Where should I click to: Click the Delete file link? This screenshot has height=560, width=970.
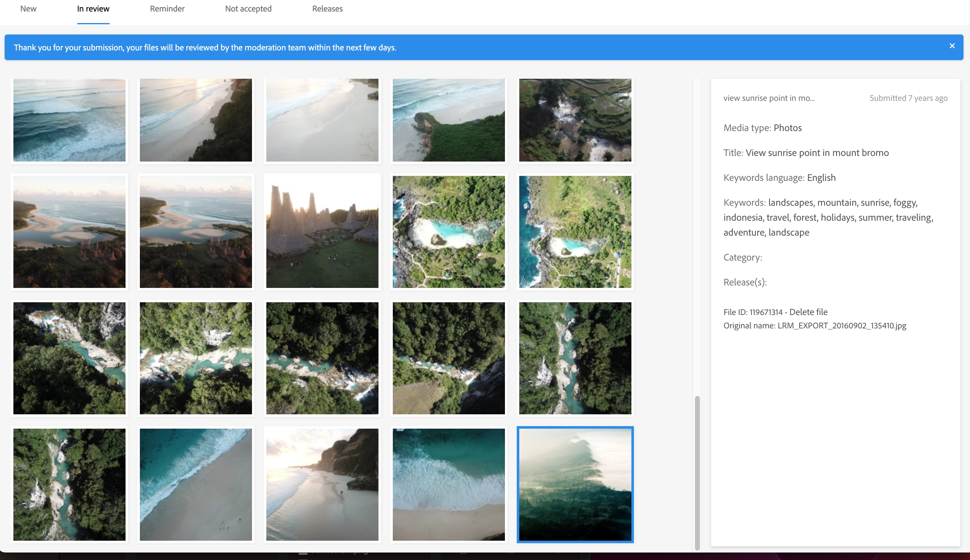[x=808, y=312]
